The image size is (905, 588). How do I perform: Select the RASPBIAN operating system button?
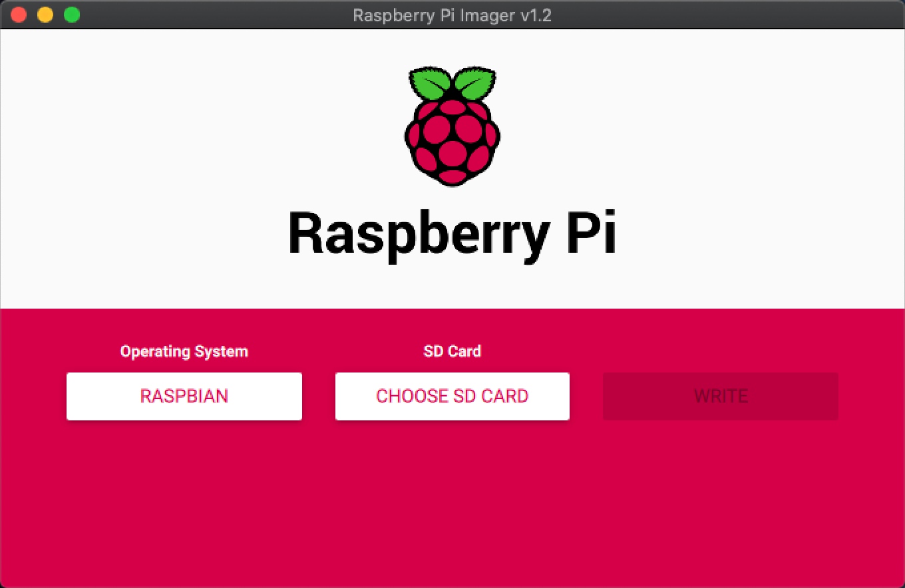(184, 396)
